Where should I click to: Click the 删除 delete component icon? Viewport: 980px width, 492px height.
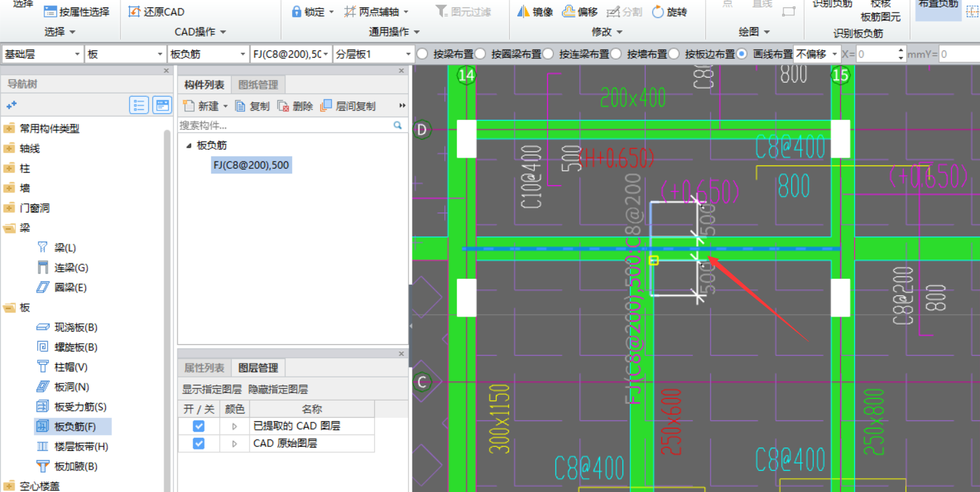pos(283,106)
